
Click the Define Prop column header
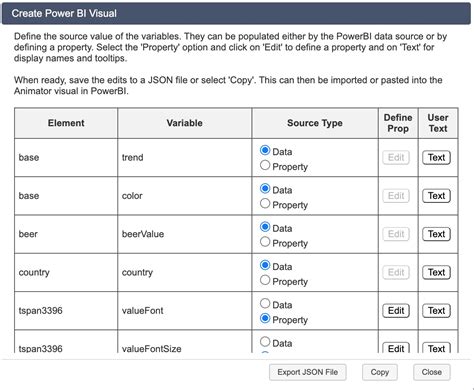pos(398,123)
